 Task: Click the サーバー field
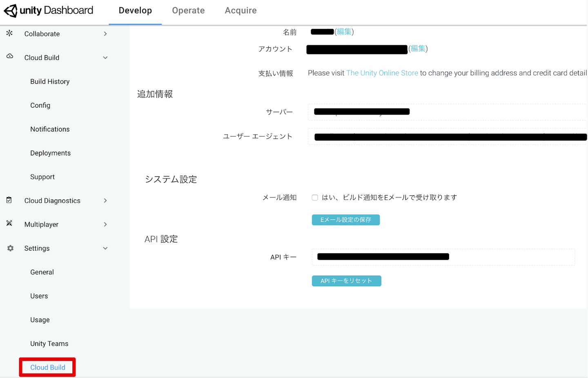(x=448, y=112)
